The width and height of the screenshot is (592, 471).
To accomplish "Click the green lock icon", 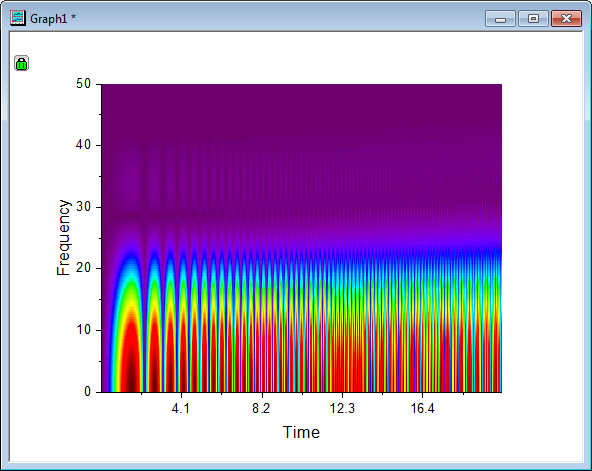I will coord(22,63).
